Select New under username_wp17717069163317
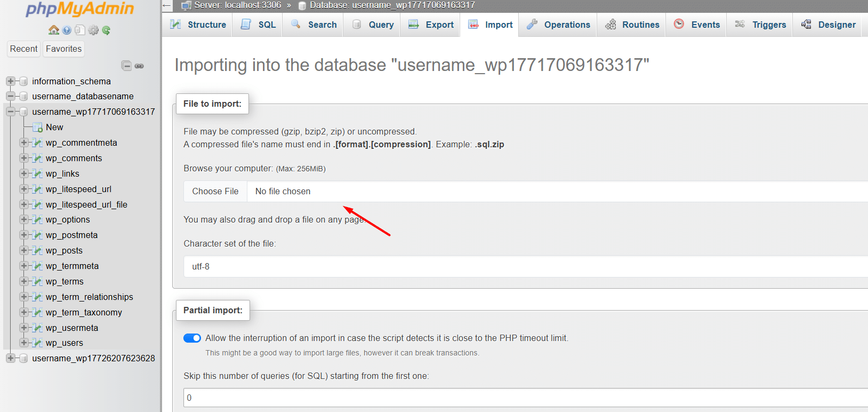The height and width of the screenshot is (412, 868). (x=54, y=127)
